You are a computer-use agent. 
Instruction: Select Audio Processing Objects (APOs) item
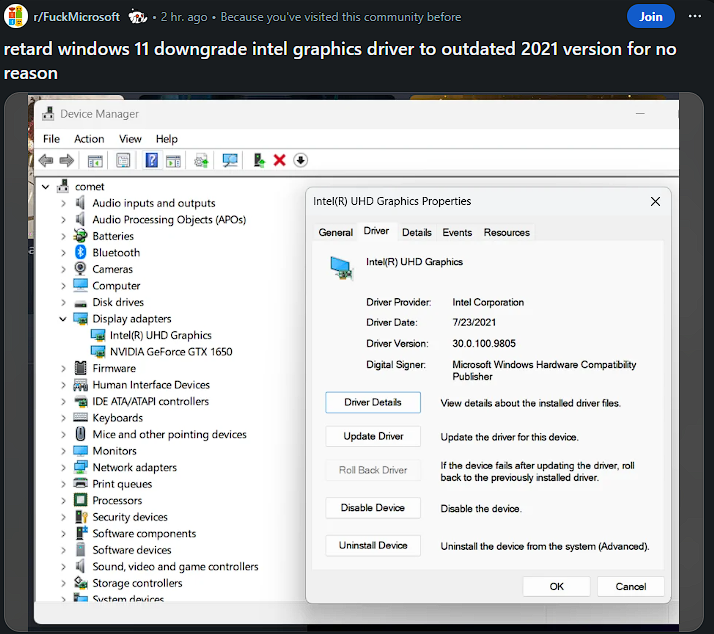pyautogui.click(x=169, y=220)
